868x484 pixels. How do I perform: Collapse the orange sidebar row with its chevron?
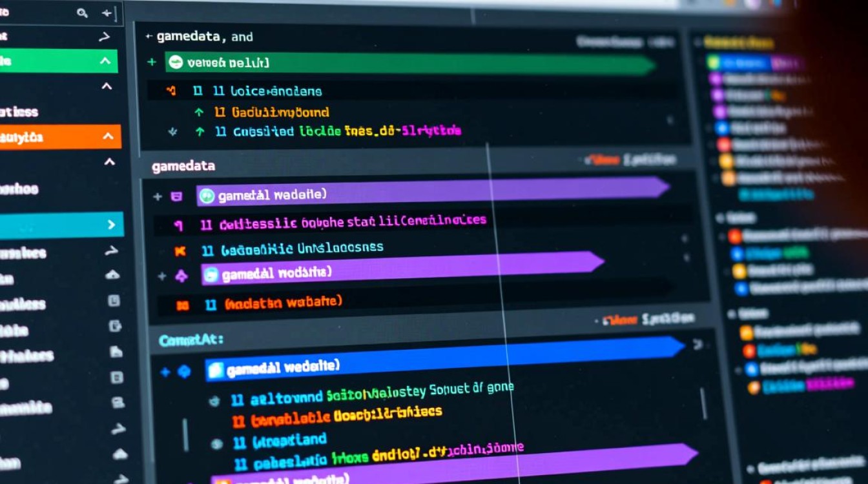(108, 136)
